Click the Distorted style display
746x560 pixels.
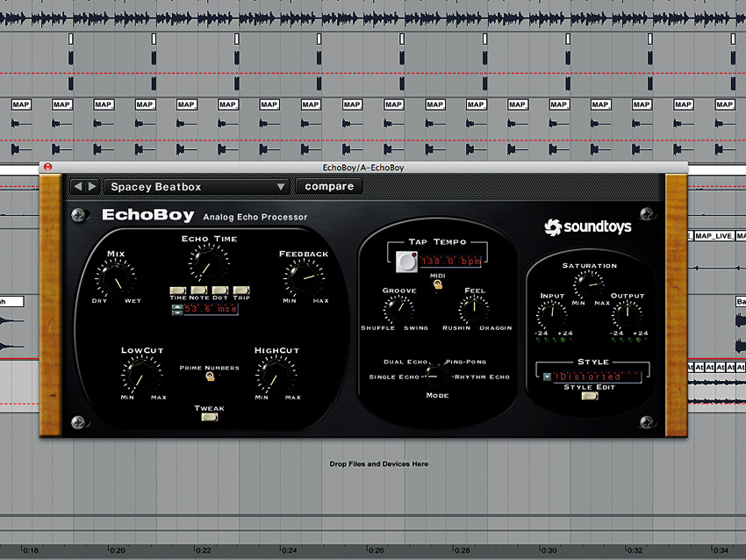597,377
